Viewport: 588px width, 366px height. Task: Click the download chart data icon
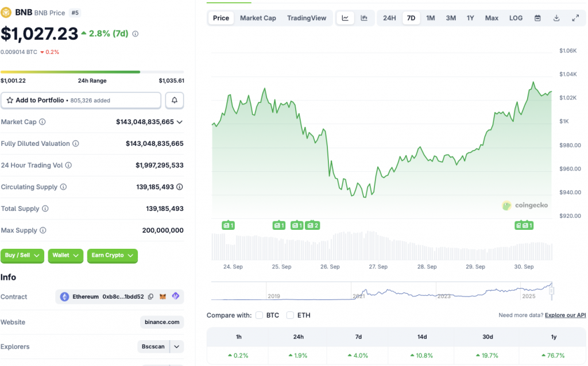[x=556, y=18]
